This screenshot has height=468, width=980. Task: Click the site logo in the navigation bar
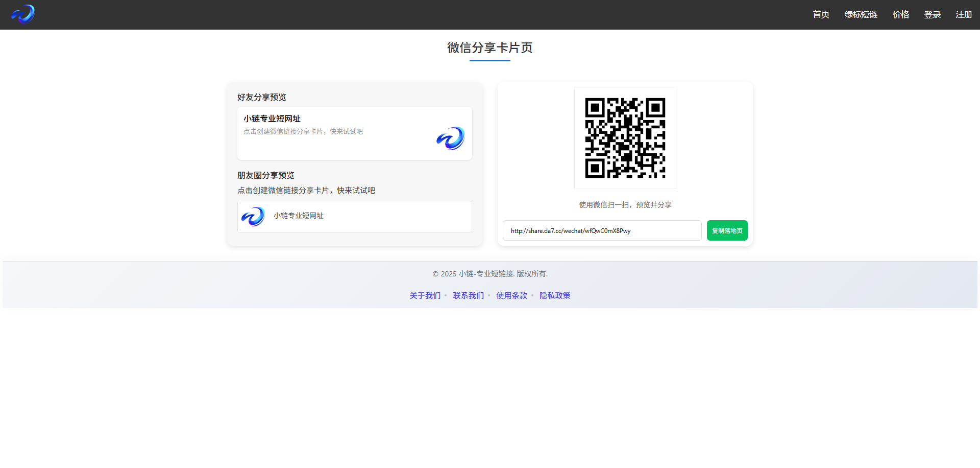click(x=22, y=14)
